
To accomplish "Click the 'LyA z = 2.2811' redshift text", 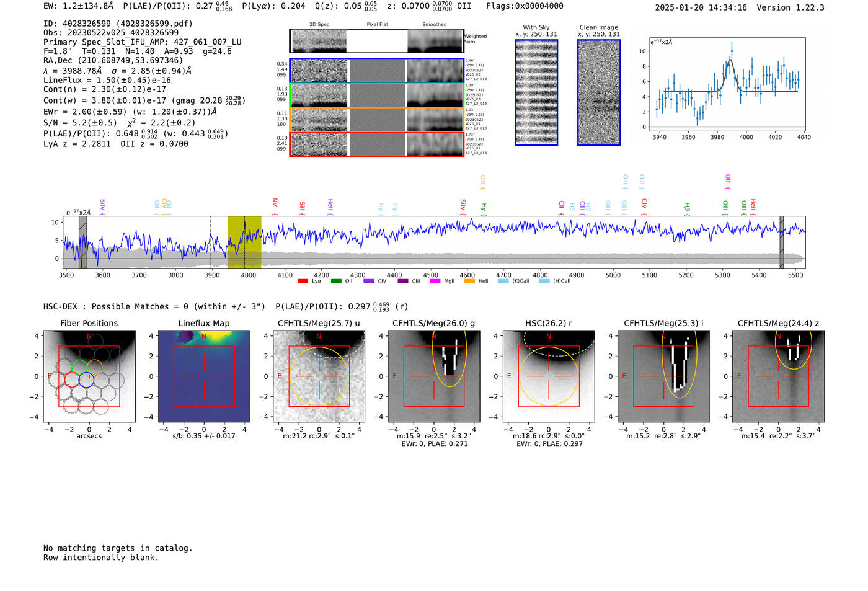I will coord(77,144).
